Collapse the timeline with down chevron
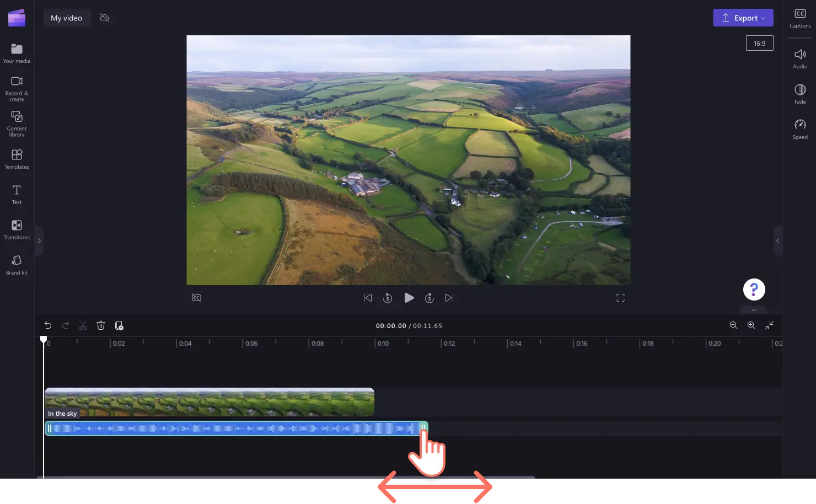The width and height of the screenshot is (816, 504). click(754, 310)
